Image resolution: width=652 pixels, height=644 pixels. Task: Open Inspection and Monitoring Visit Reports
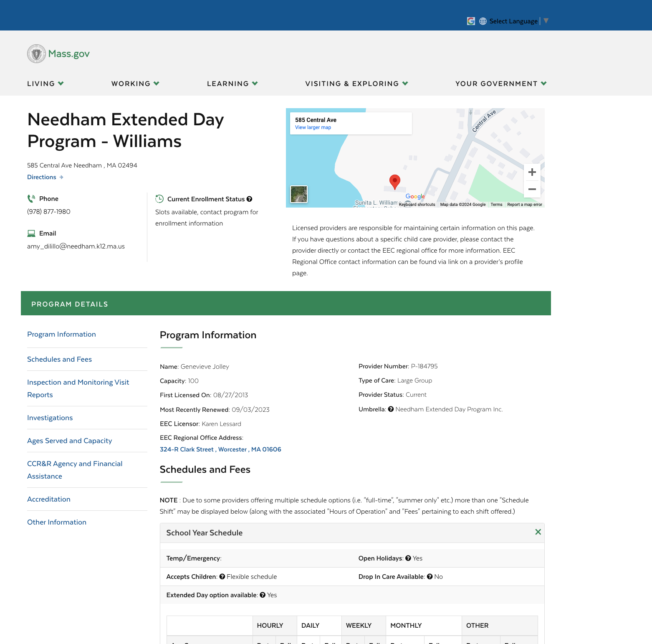pyautogui.click(x=78, y=388)
